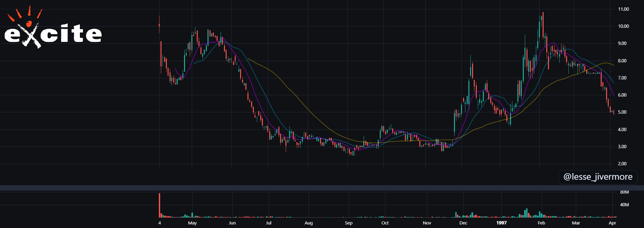644x228 pixels.
Task: Click the 10.00 price axis label
Action: 624,26
